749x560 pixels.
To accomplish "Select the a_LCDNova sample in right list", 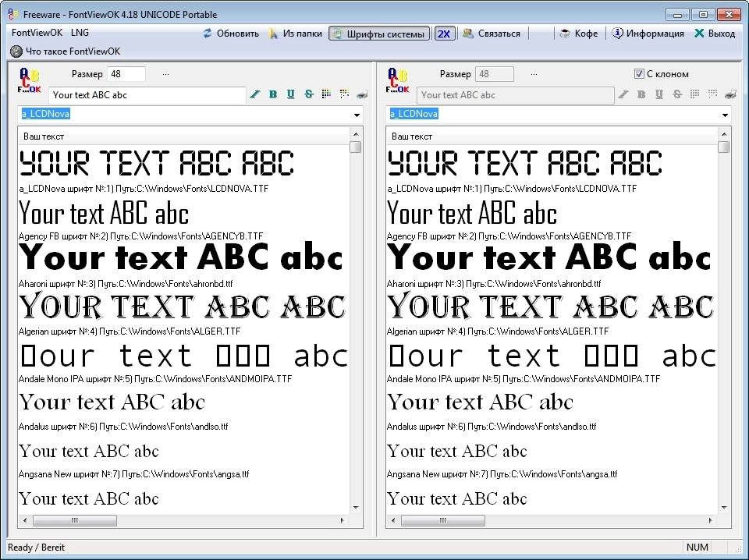I will click(524, 163).
